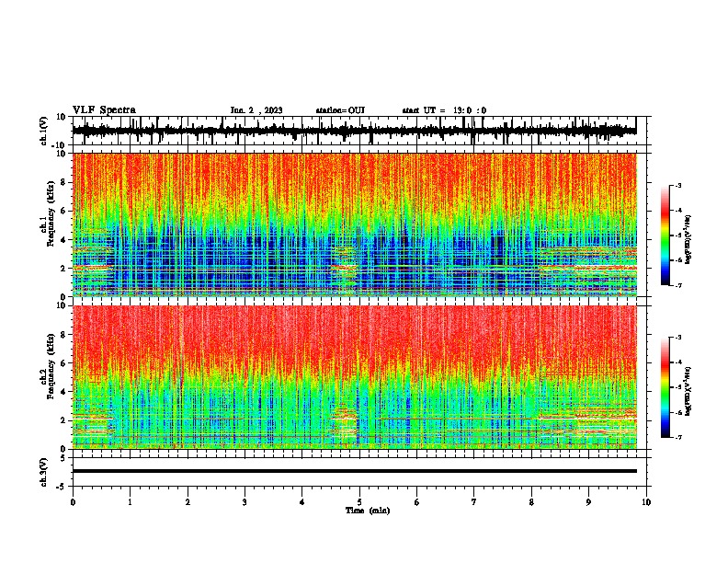Click time axis tick label 9

point(588,502)
